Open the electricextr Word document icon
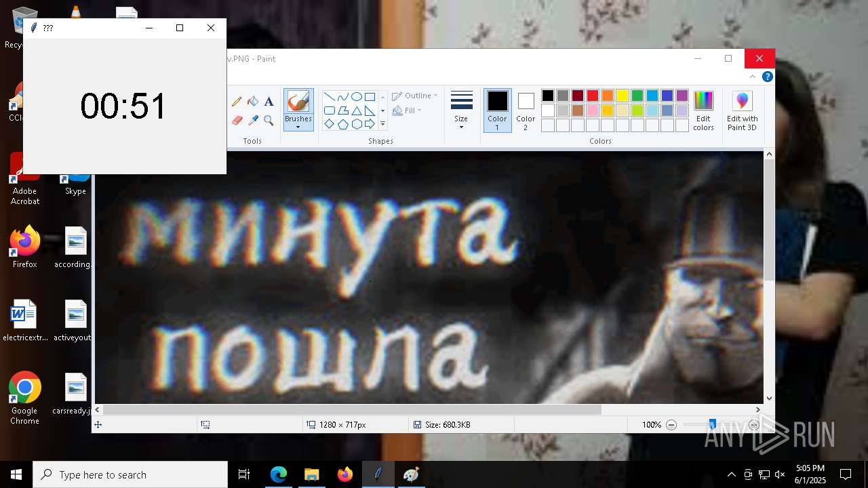868x488 pixels. point(25,321)
